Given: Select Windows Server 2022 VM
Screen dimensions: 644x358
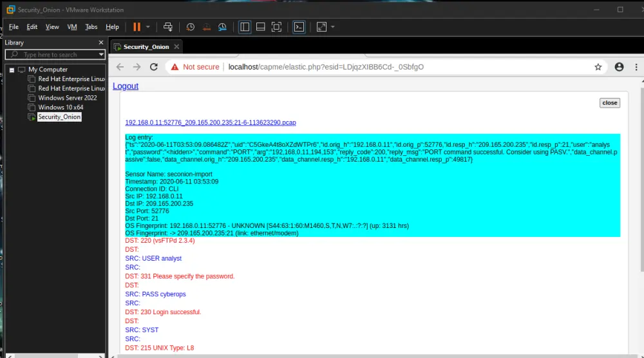Looking at the screenshot, I should (x=68, y=98).
